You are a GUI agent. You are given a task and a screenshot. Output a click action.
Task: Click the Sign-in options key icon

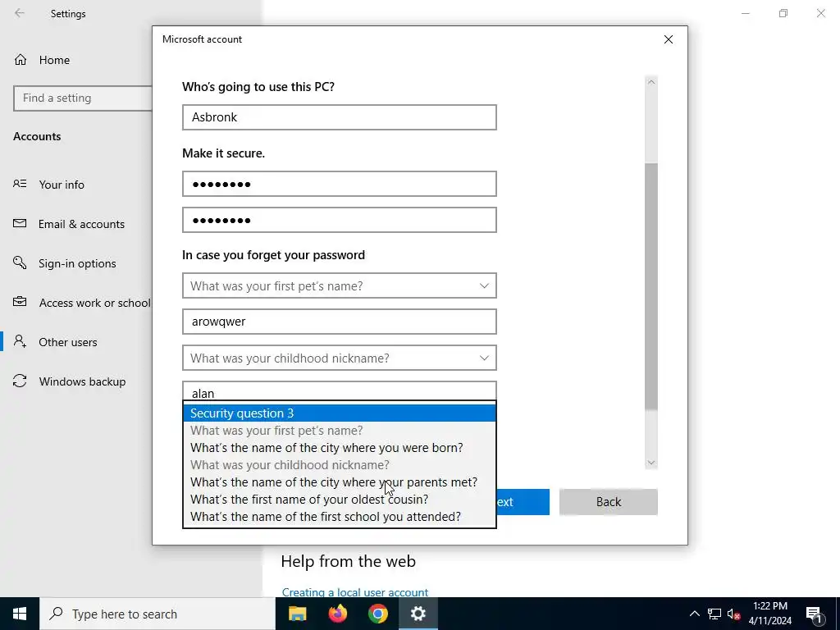coord(20,262)
